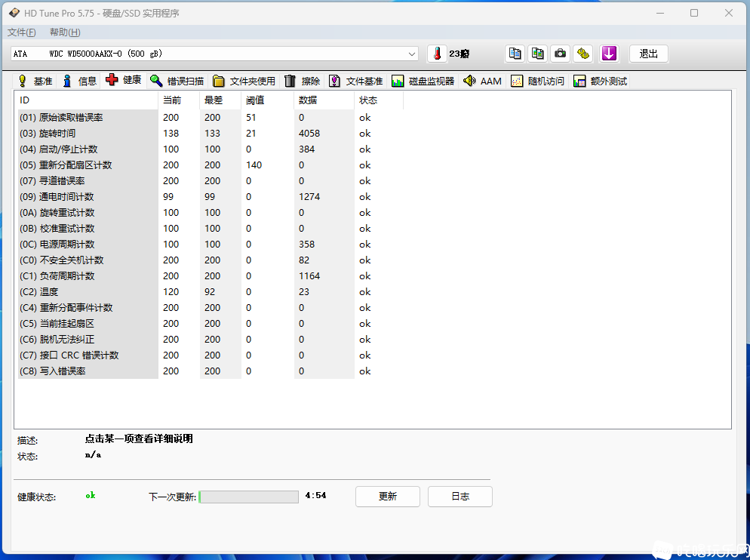Image resolution: width=750 pixels, height=560 pixels.
Task: Select row (07) 寻道错误率
Action: click(x=211, y=180)
